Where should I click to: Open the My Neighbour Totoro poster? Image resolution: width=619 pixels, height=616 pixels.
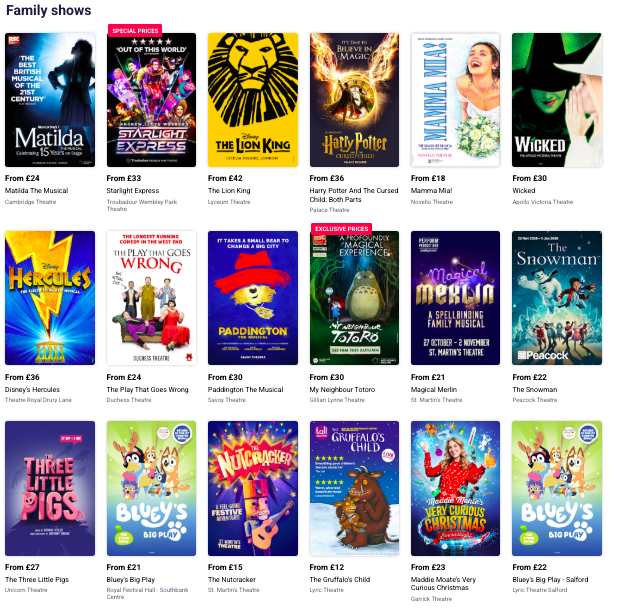click(354, 298)
